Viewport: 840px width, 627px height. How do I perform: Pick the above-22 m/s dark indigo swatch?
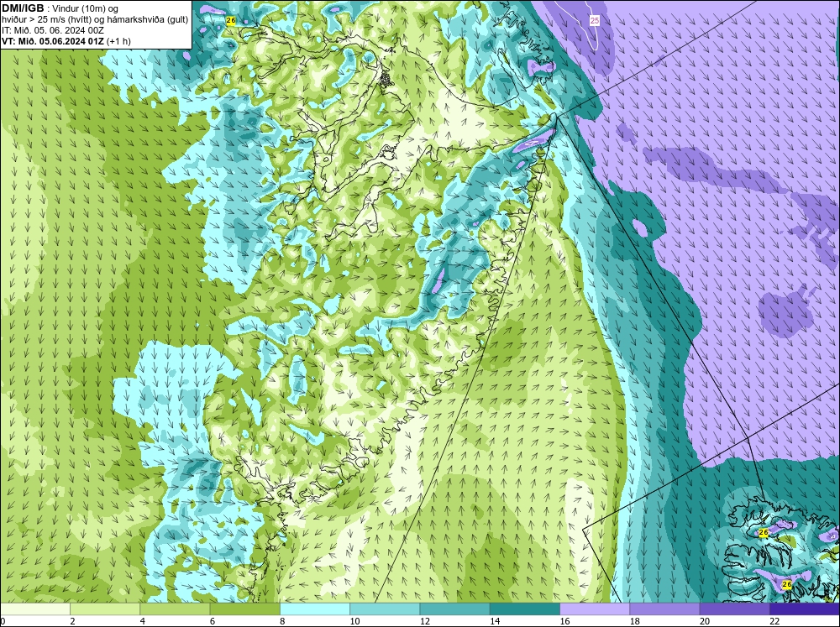click(805, 609)
